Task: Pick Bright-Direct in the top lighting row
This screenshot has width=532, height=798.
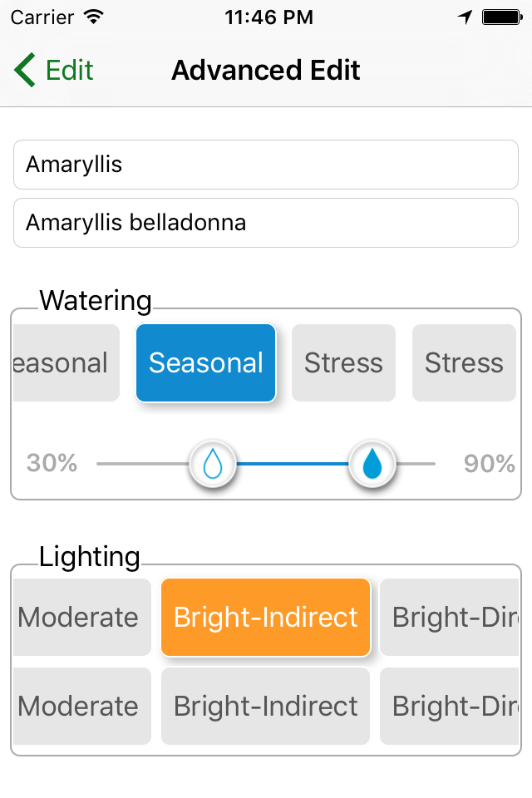Action: click(449, 618)
